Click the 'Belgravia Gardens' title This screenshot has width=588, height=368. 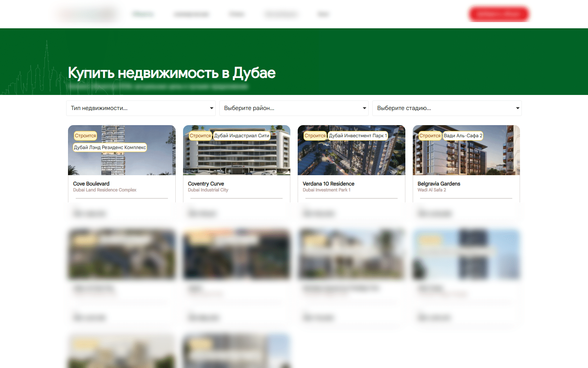439,184
